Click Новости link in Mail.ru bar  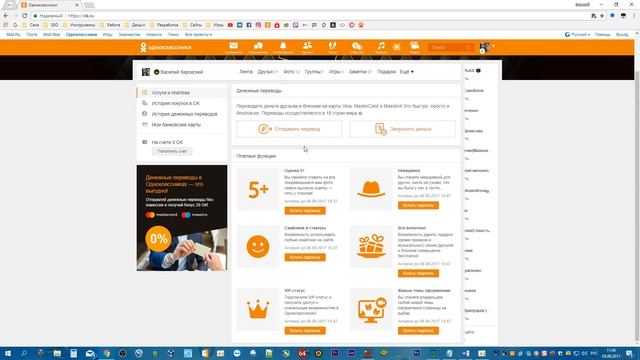(x=153, y=35)
